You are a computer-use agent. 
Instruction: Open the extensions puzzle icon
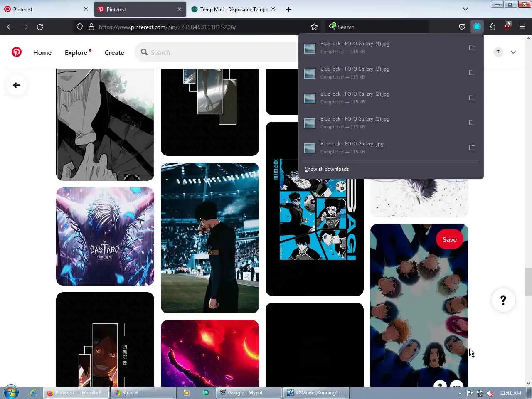(492, 27)
